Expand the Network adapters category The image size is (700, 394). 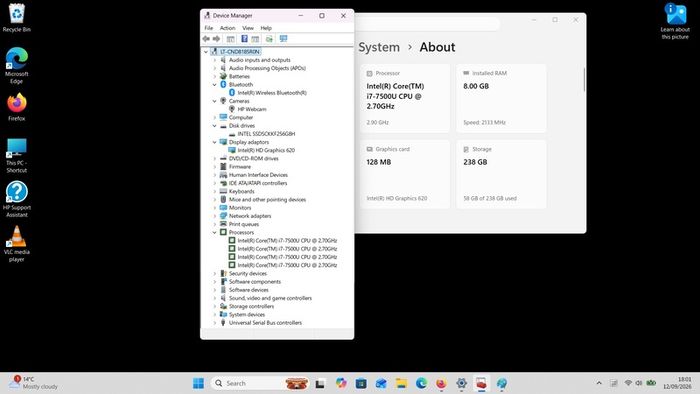(215, 216)
